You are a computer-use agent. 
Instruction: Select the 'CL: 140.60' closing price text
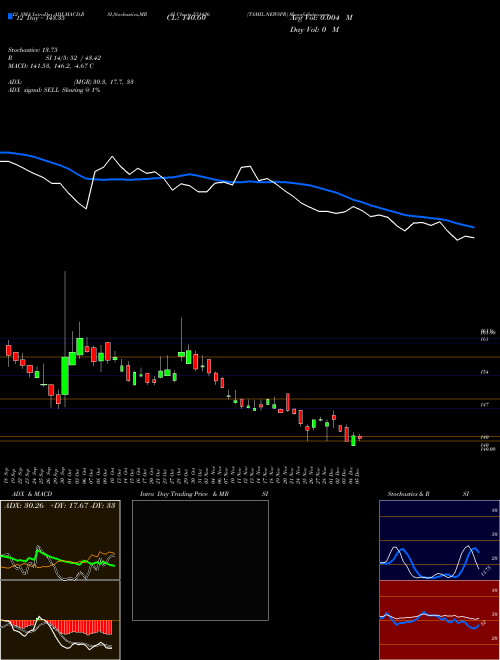186,18
